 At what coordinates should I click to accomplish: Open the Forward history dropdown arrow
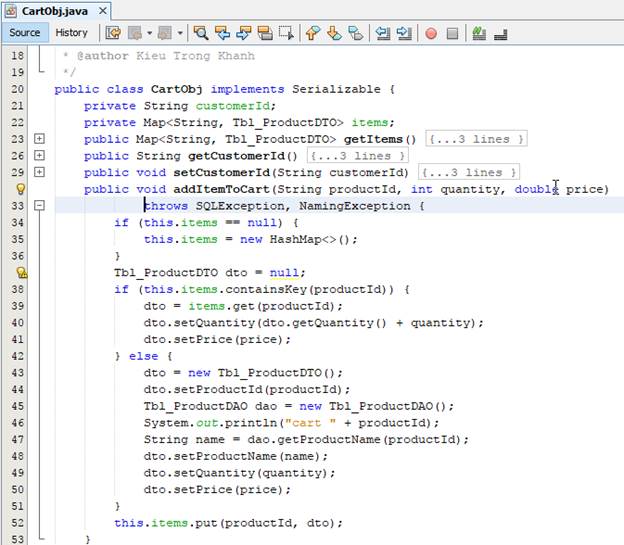[180, 33]
